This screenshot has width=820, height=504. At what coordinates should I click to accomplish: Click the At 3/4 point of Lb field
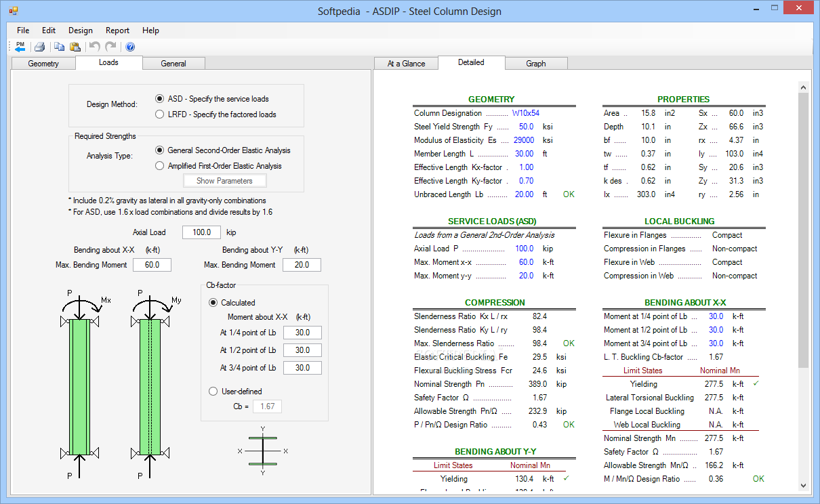pyautogui.click(x=302, y=368)
